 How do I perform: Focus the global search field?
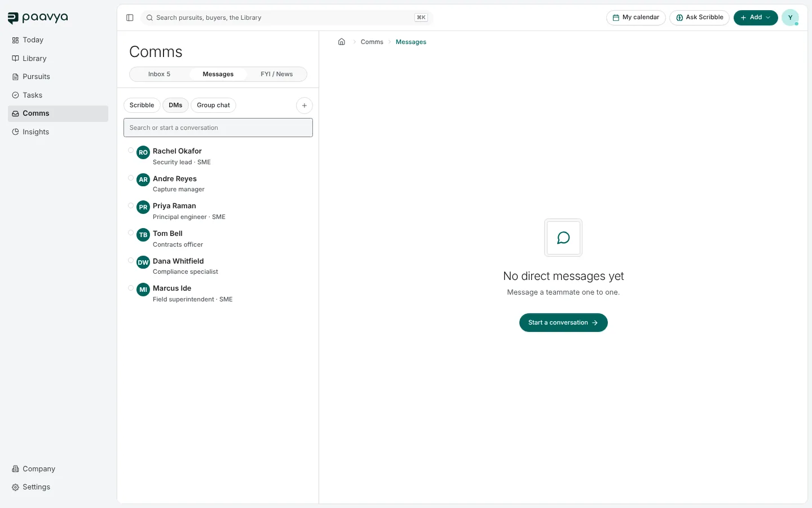point(287,17)
